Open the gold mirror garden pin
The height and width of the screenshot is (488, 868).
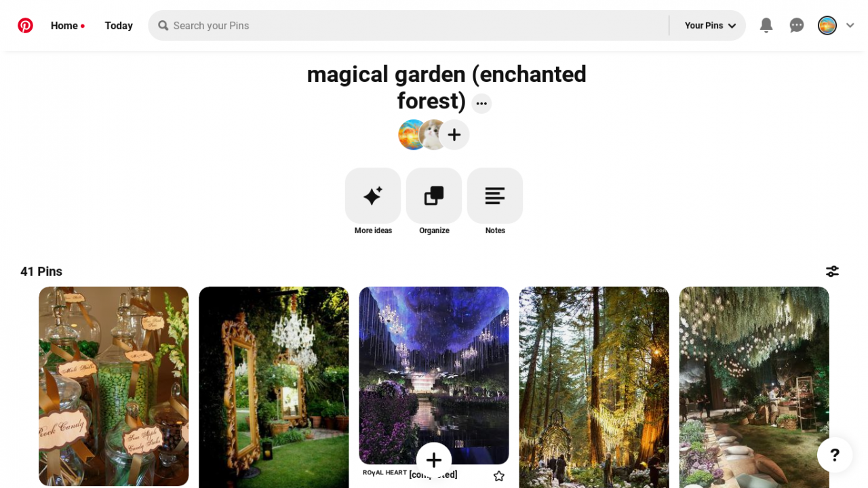(274, 387)
